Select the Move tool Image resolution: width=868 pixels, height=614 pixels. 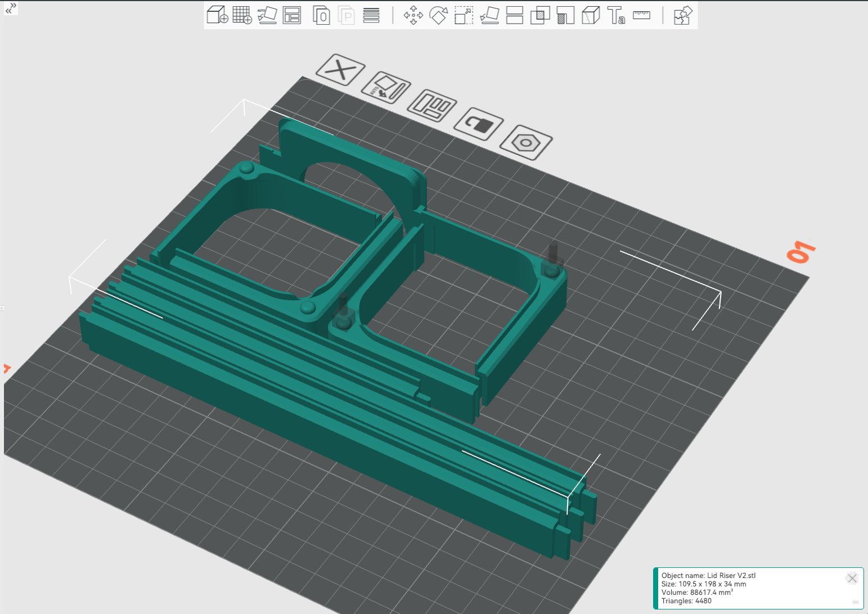(413, 15)
